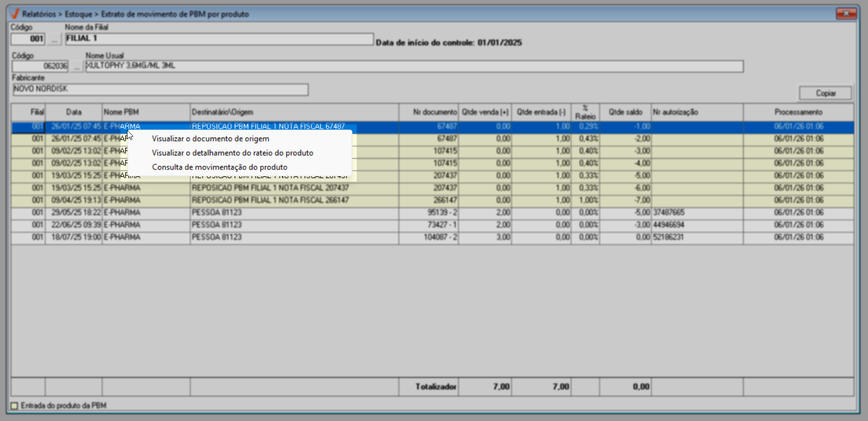Sort by the 'Data' column header
868x421 pixels.
pyautogui.click(x=74, y=112)
